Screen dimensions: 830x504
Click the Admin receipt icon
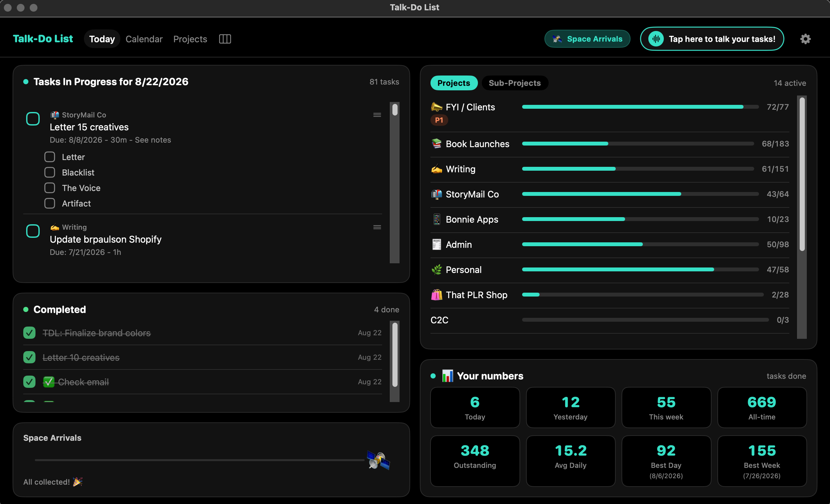pos(437,245)
